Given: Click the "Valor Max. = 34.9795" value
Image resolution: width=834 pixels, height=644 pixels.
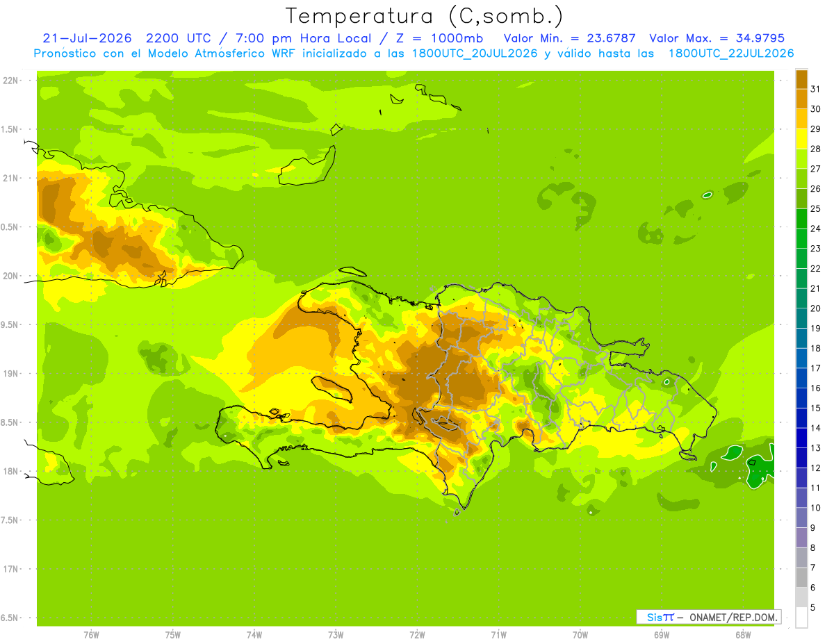Looking at the screenshot, I should pyautogui.click(x=717, y=38).
